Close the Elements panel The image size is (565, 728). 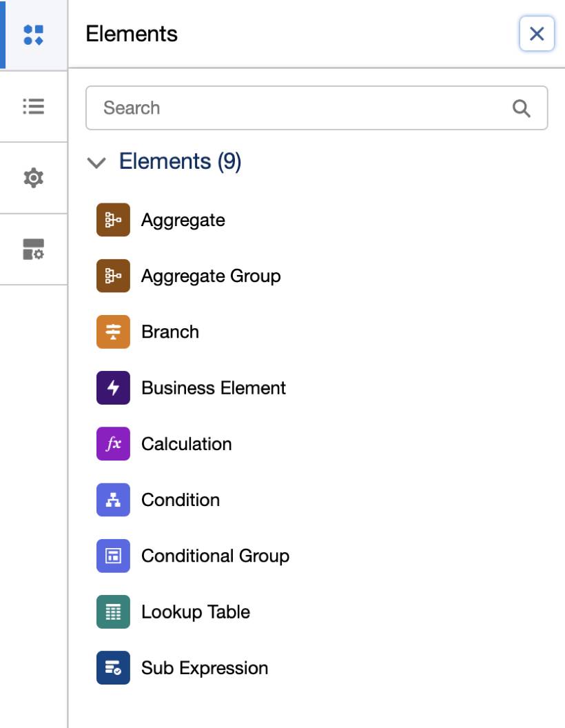pos(537,34)
